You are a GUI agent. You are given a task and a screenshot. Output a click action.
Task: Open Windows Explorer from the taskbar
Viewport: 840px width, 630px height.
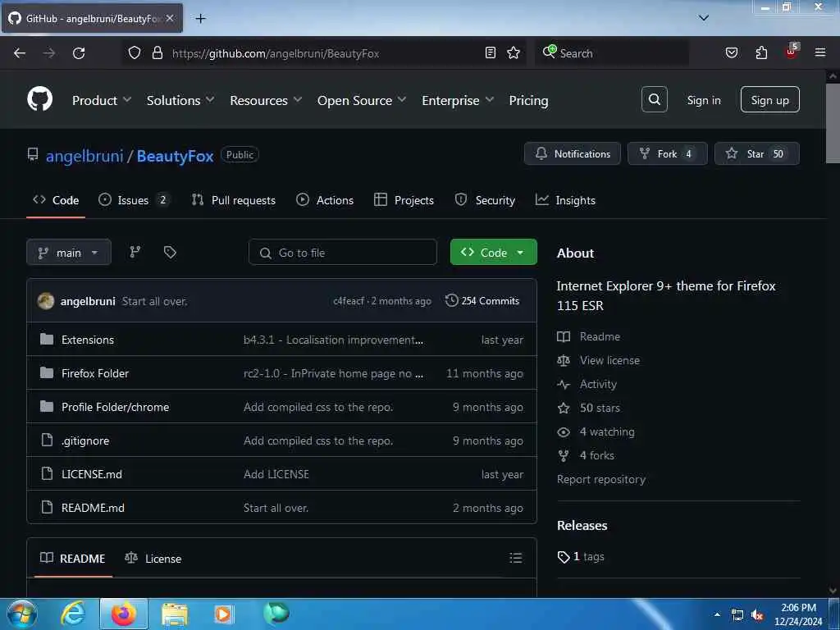click(x=175, y=614)
